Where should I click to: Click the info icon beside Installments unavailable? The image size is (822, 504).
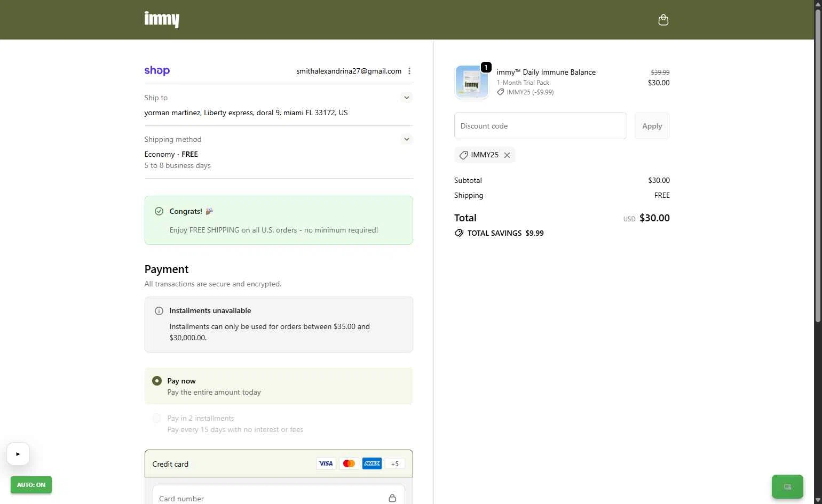[x=159, y=311]
